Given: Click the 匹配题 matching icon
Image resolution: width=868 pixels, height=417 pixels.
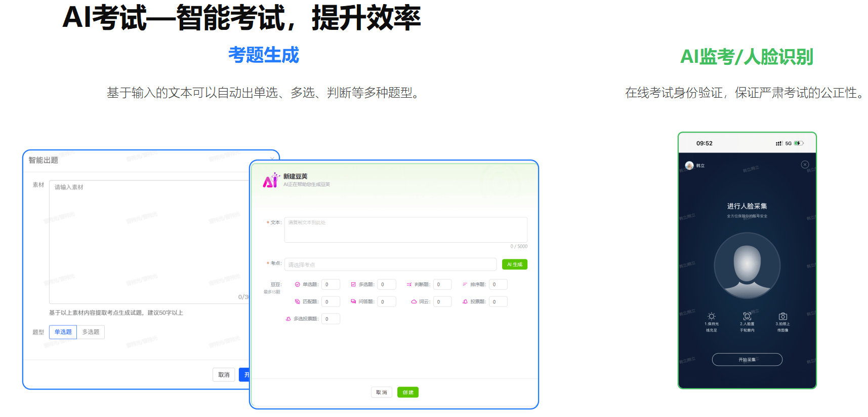Looking at the screenshot, I should (x=297, y=302).
